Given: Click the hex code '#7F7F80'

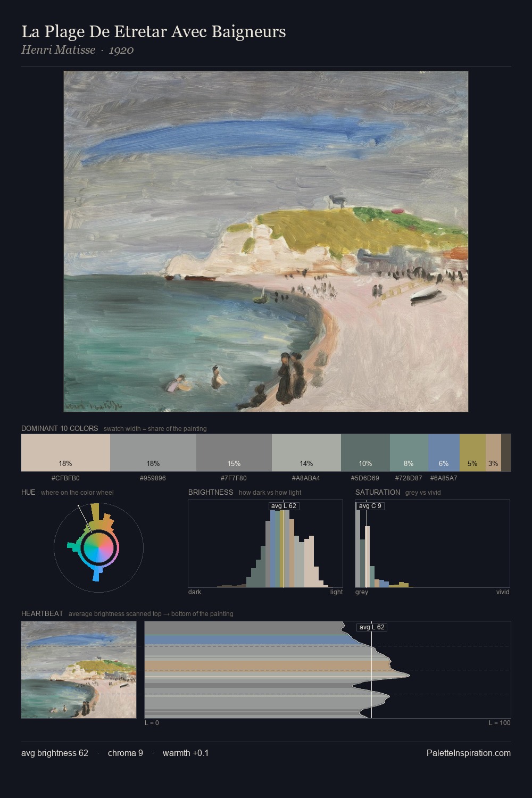Looking at the screenshot, I should click(x=234, y=478).
